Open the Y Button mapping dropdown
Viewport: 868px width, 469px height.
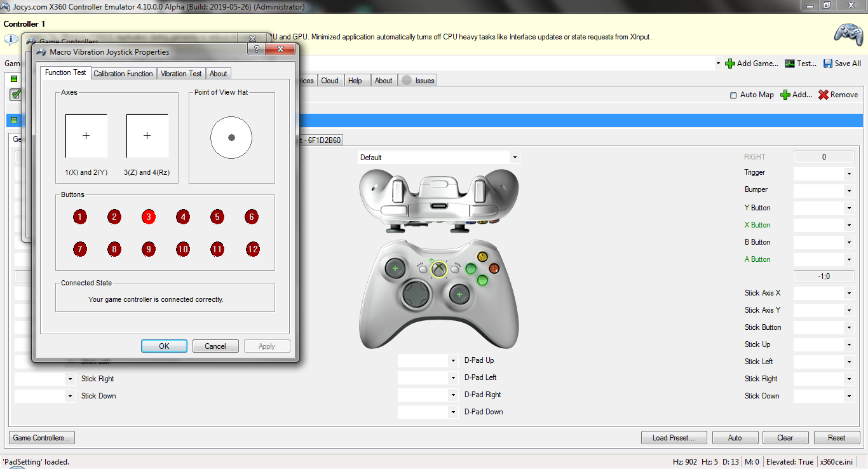point(848,208)
